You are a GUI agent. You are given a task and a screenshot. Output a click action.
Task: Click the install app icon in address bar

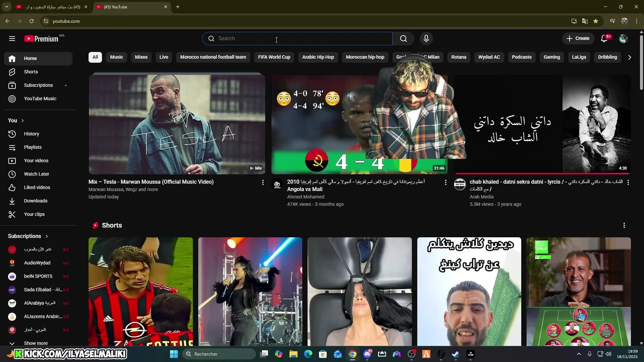574,21
